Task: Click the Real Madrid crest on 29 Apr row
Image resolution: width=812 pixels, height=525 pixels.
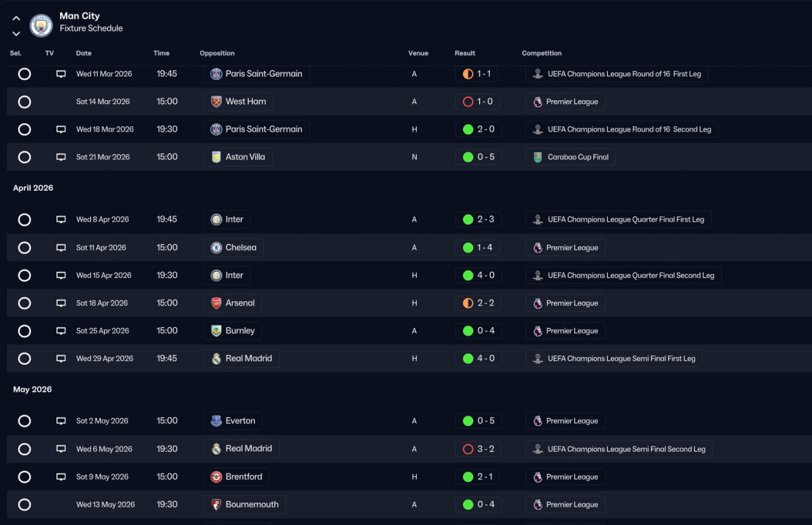Action: [x=216, y=358]
